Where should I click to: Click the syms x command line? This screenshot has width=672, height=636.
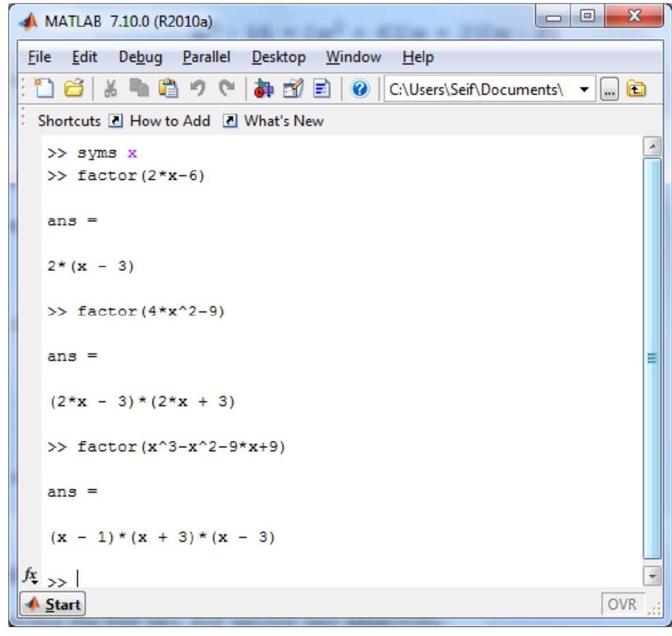point(92,153)
